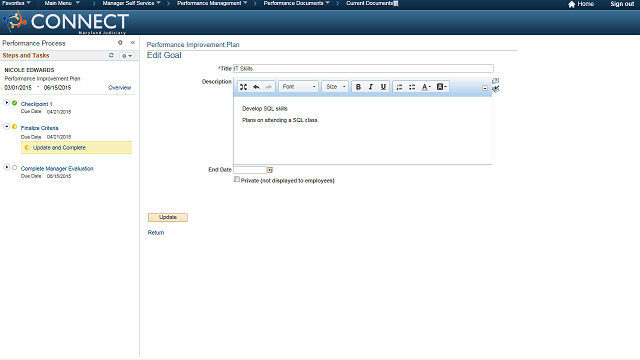
Task: Click the End Date input field
Action: (x=250, y=170)
